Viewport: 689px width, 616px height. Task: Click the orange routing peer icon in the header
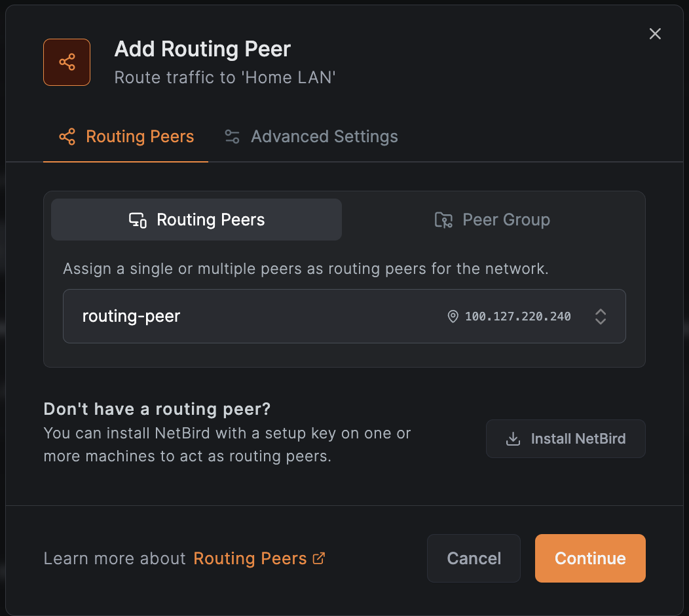tap(66, 62)
